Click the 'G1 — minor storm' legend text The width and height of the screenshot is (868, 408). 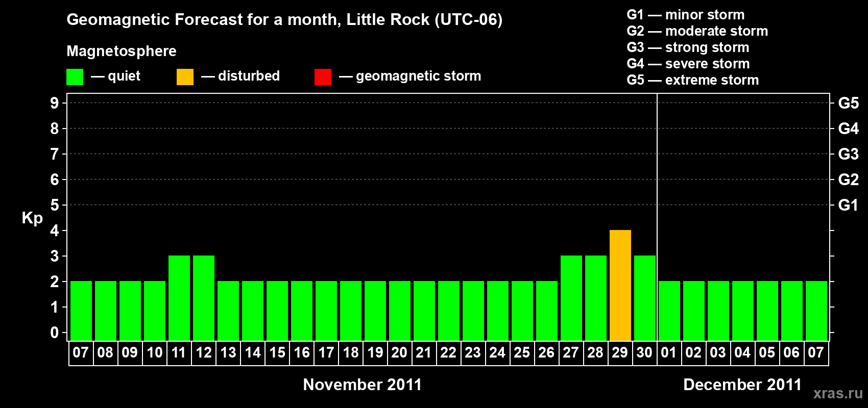click(x=686, y=15)
